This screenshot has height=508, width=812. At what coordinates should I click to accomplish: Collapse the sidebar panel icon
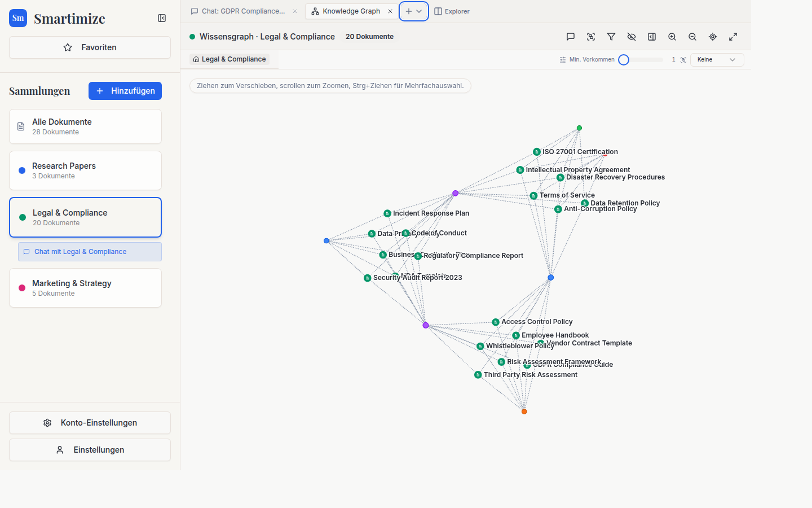click(x=162, y=18)
